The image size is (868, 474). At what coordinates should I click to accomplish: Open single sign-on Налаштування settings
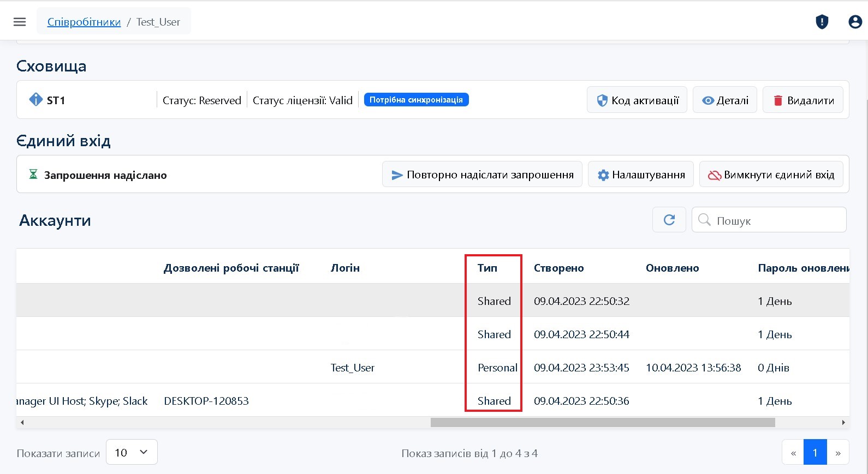[640, 175]
